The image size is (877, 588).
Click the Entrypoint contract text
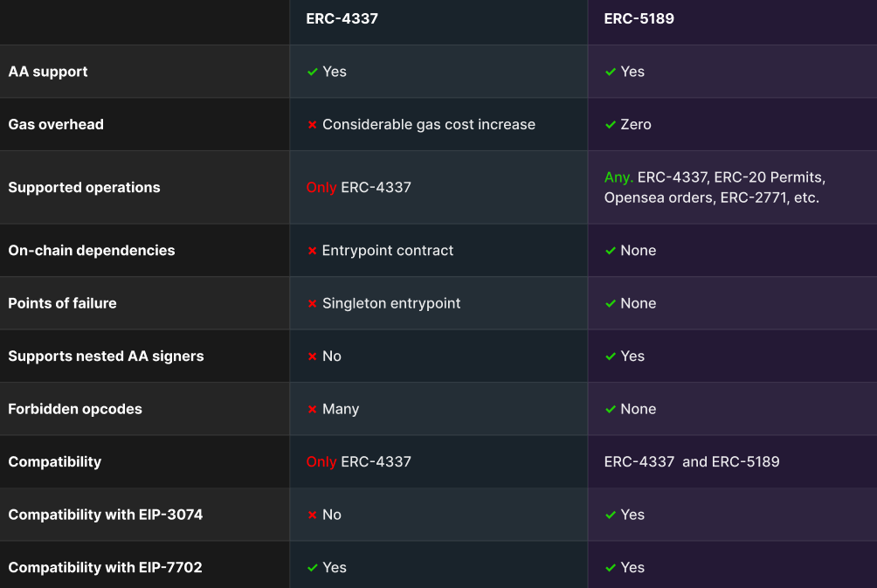pyautogui.click(x=388, y=250)
